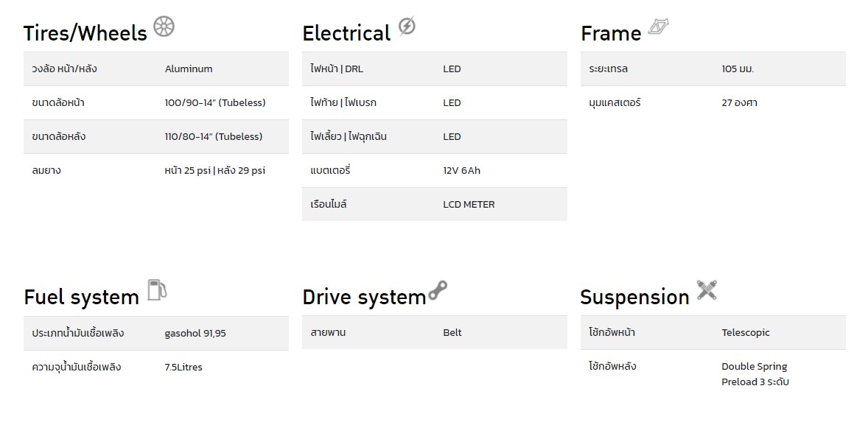Click the fuel pump icon beside Fuel system
The width and height of the screenshot is (868, 425).
point(157,290)
